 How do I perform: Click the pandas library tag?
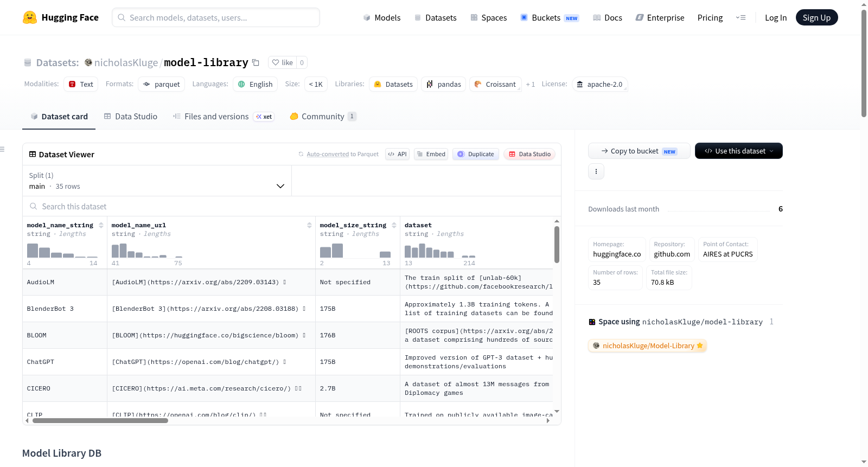pyautogui.click(x=444, y=84)
